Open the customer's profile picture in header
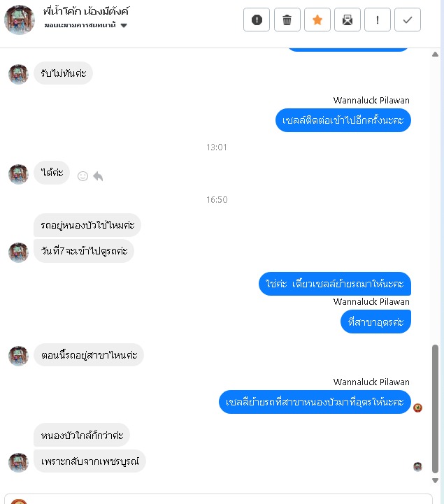Image resolution: width=444 pixels, height=504 pixels. click(x=20, y=20)
